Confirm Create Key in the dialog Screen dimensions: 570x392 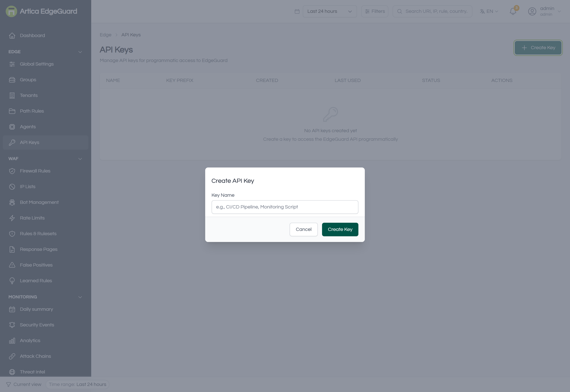340,229
